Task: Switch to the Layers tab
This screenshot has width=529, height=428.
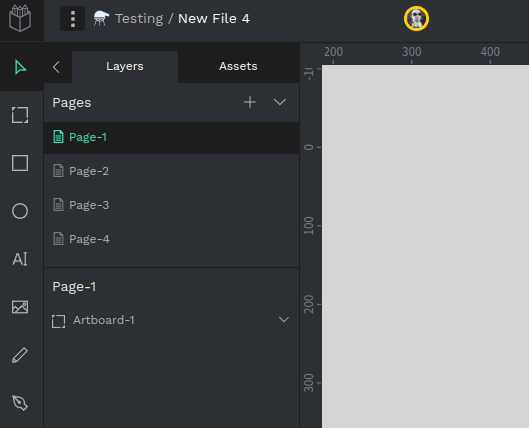Action: [x=125, y=66]
